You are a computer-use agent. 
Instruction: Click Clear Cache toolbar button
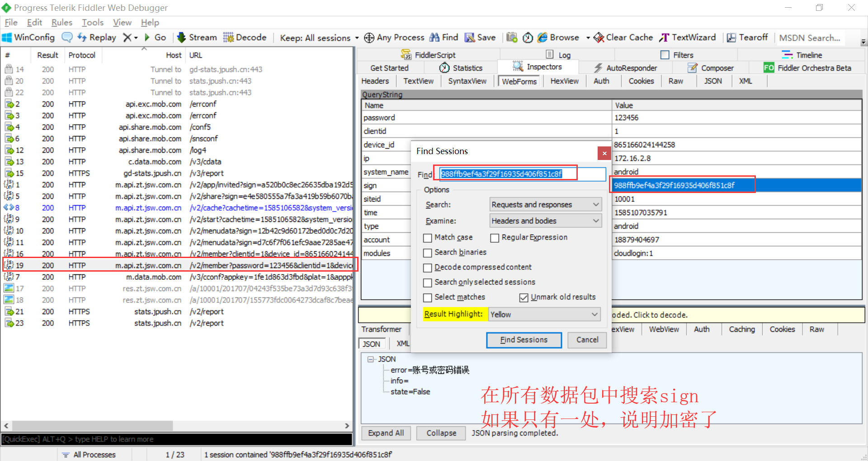click(623, 38)
